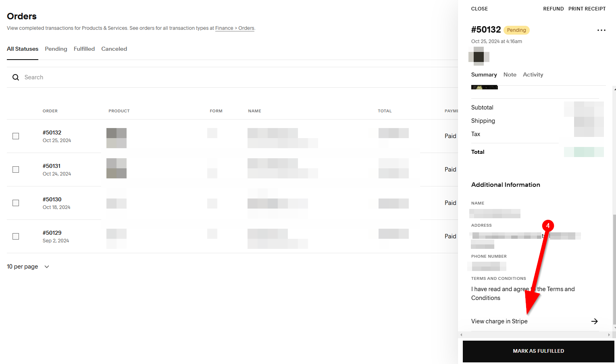Click the arrow beside View charge in Stripe
This screenshot has width=616, height=364.
click(594, 321)
